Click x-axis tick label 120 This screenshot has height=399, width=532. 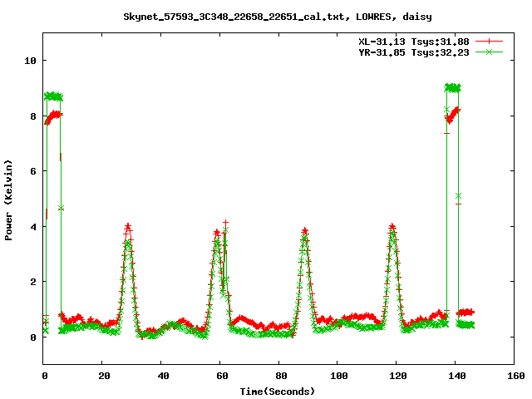coord(398,376)
